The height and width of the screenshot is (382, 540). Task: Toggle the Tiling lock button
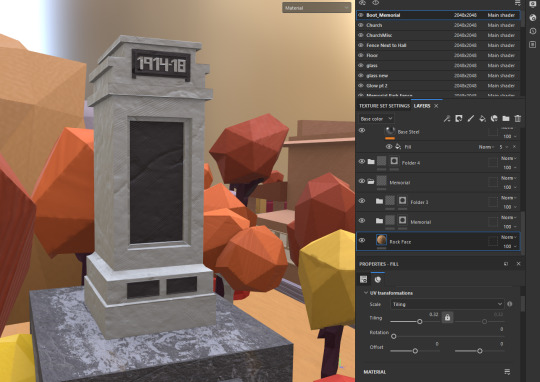[x=447, y=318]
